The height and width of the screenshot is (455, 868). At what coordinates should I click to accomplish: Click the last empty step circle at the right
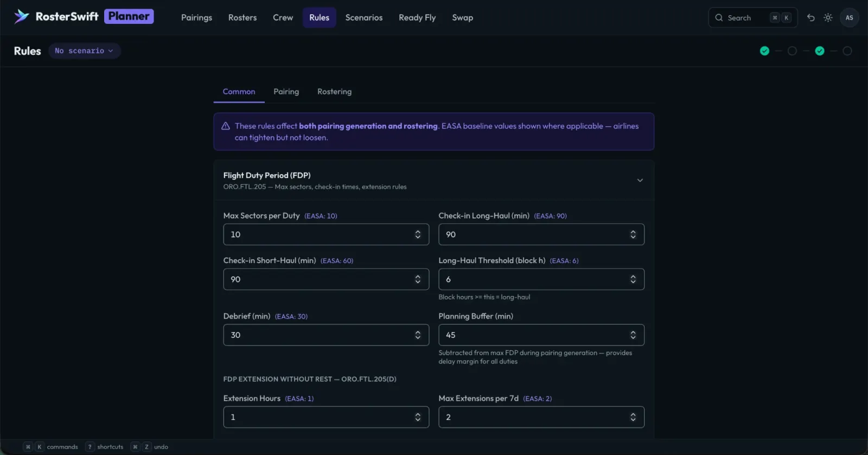[847, 51]
